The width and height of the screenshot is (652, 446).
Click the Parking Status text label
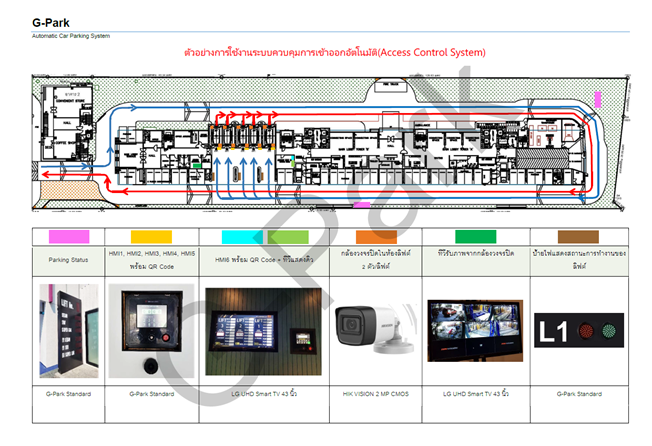click(x=69, y=260)
